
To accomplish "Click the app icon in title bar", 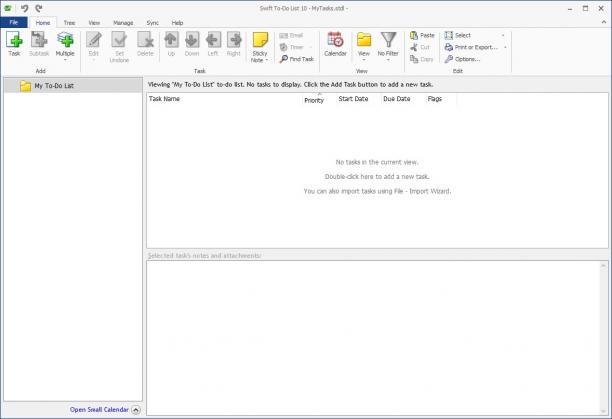I will tap(7, 8).
